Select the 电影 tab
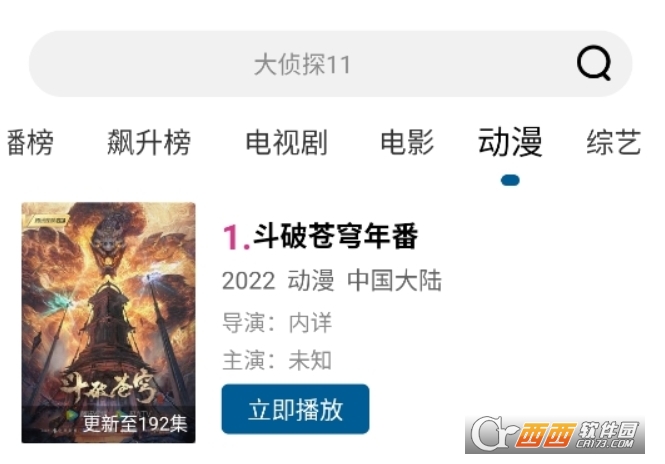Screen dimensions: 665x464 [x=407, y=142]
